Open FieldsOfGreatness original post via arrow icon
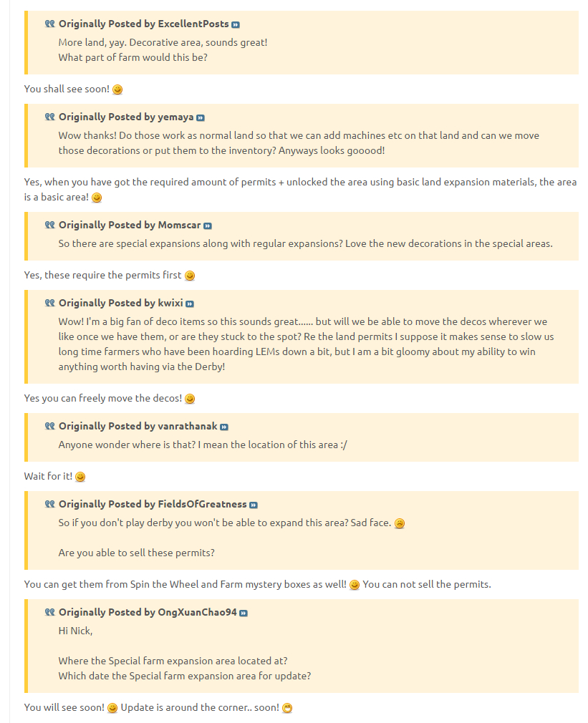Image resolution: width=588 pixels, height=723 pixels. coord(254,505)
